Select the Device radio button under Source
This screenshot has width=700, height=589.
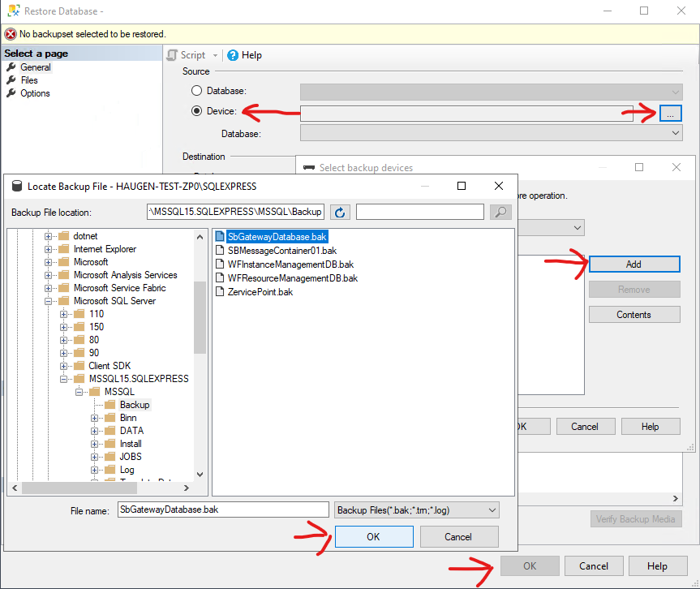[x=196, y=111]
